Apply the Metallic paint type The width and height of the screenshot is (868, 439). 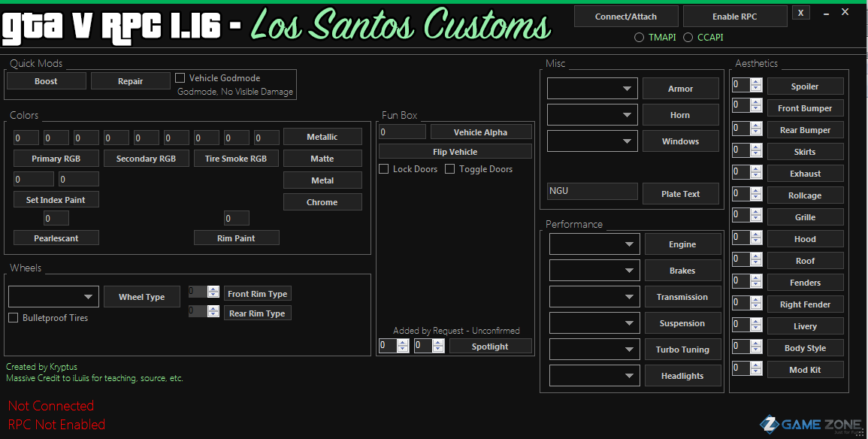tap(322, 137)
